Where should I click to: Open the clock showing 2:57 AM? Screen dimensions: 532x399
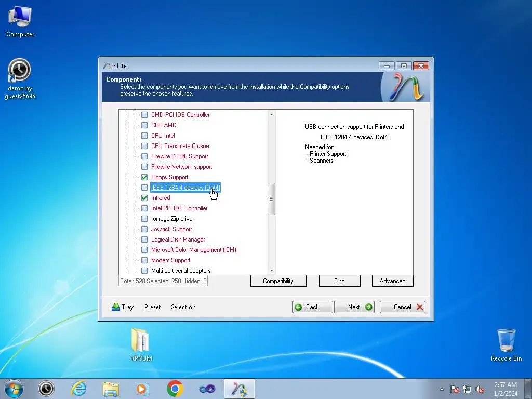(x=506, y=389)
